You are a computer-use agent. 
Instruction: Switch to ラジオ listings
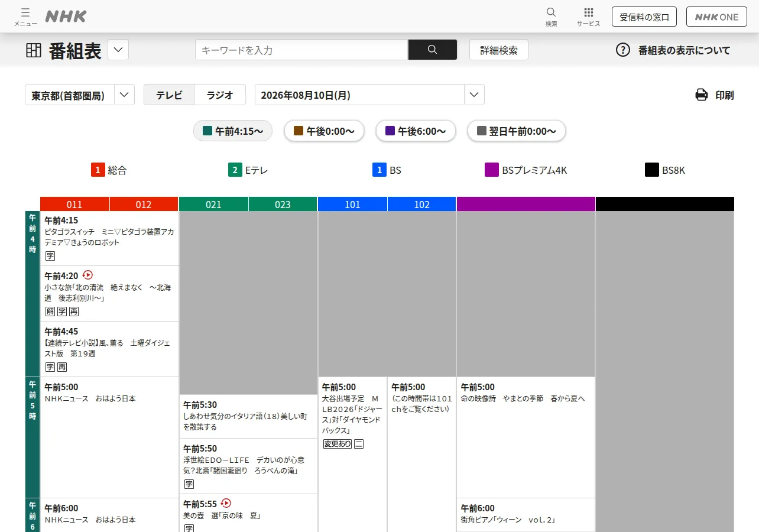[220, 95]
